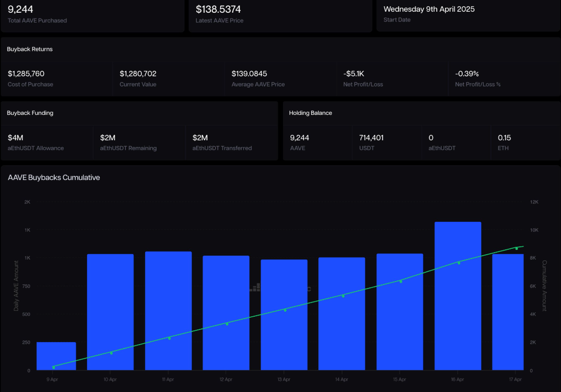The image size is (561, 392).
Task: Click the Net Profit/Loss % value
Action: tap(467, 74)
